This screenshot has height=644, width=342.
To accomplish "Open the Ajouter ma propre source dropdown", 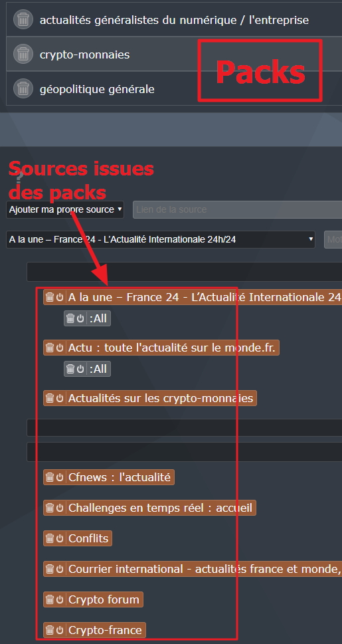I will tap(65, 209).
